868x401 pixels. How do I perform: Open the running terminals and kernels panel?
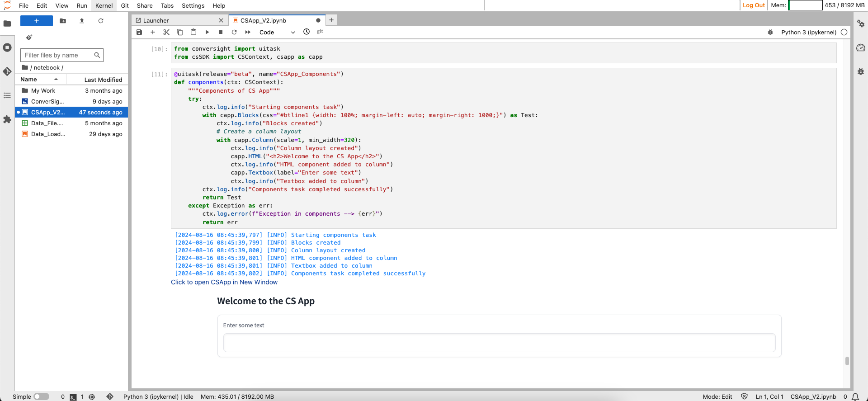pyautogui.click(x=7, y=47)
